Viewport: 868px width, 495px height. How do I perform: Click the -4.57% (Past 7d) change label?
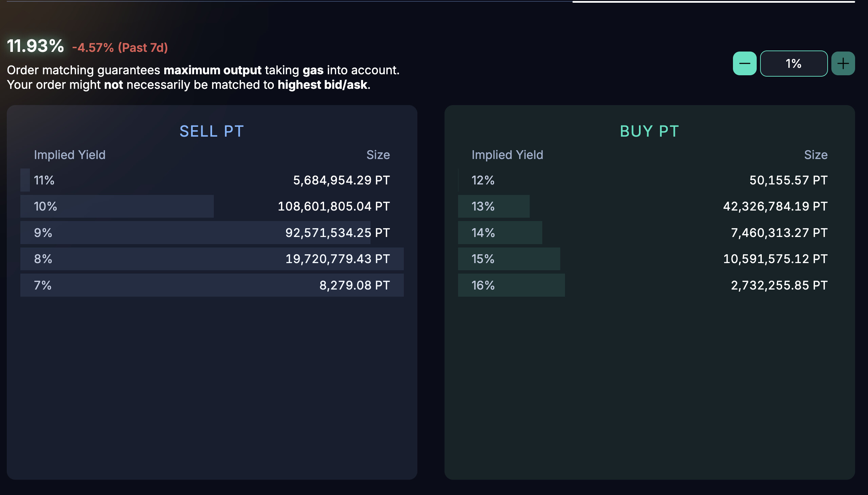click(120, 47)
